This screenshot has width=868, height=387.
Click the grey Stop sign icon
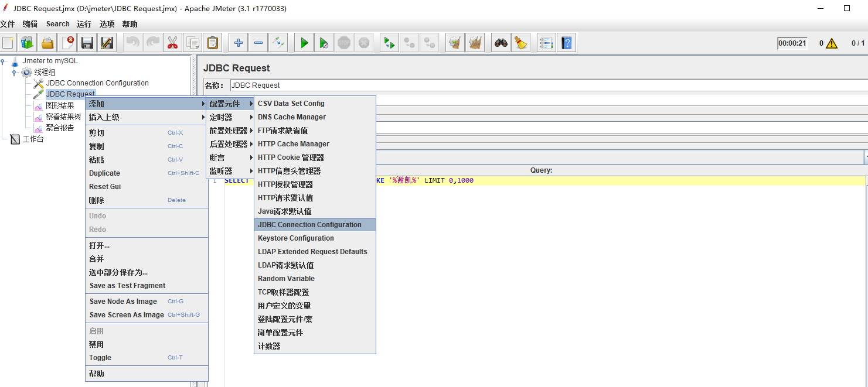pyautogui.click(x=344, y=43)
